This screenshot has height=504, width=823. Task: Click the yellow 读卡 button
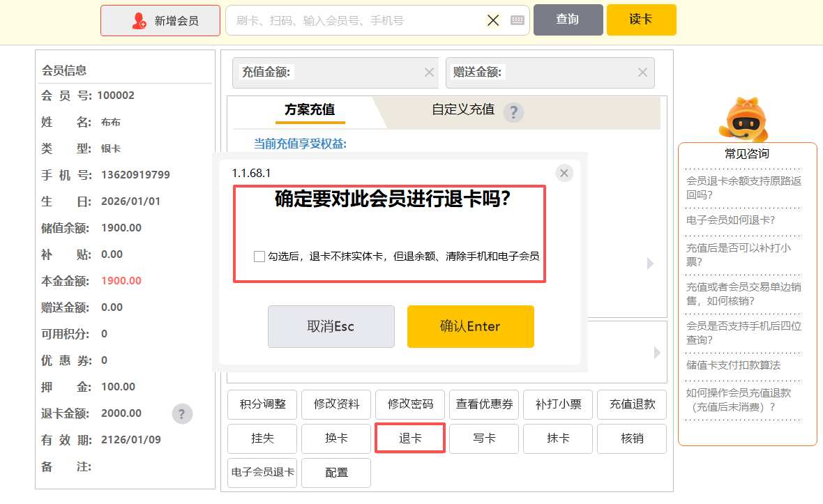pyautogui.click(x=641, y=20)
